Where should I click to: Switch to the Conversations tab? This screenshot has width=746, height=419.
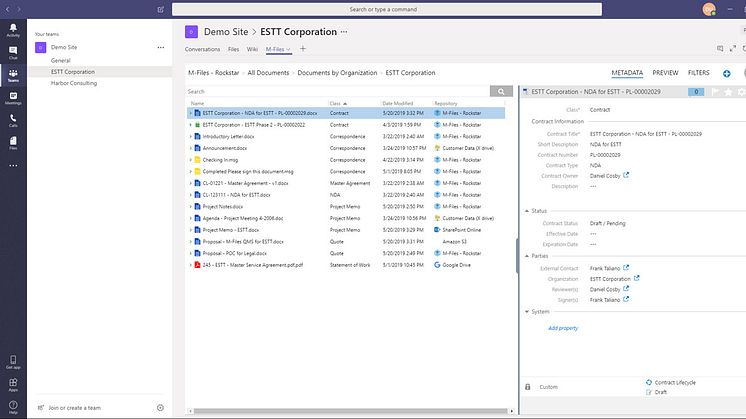(202, 49)
